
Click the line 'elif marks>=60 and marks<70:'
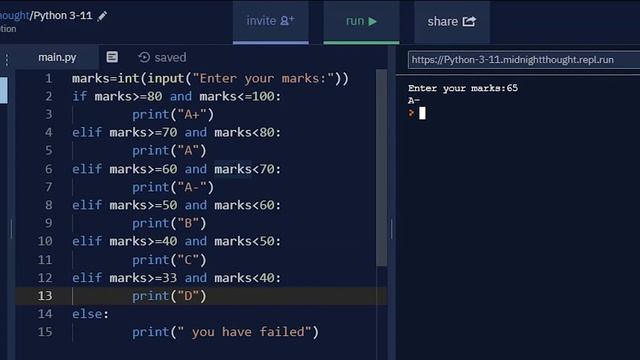tap(177, 169)
